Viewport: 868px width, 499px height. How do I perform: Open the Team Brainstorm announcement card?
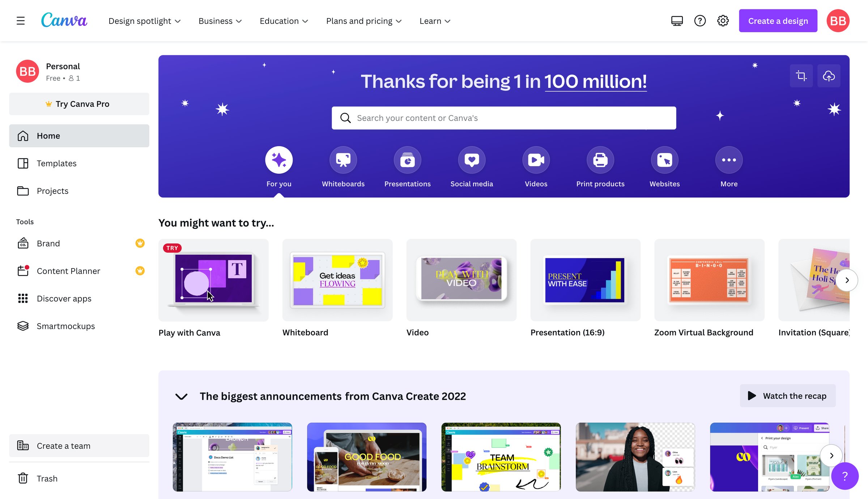pyautogui.click(x=501, y=457)
